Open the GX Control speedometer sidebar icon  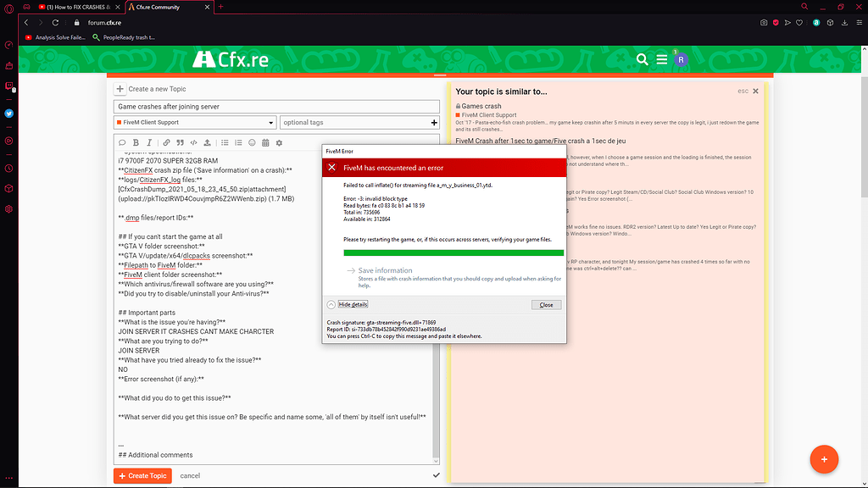(x=8, y=45)
